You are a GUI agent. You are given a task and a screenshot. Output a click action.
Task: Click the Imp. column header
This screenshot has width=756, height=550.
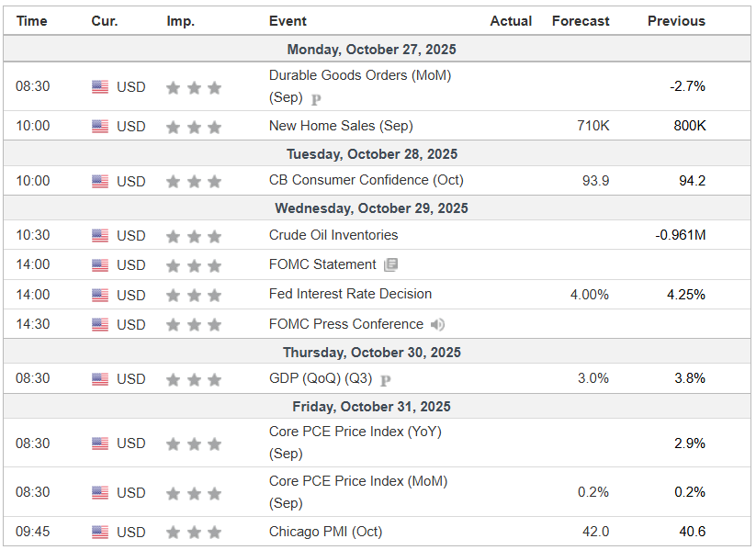tap(180, 21)
